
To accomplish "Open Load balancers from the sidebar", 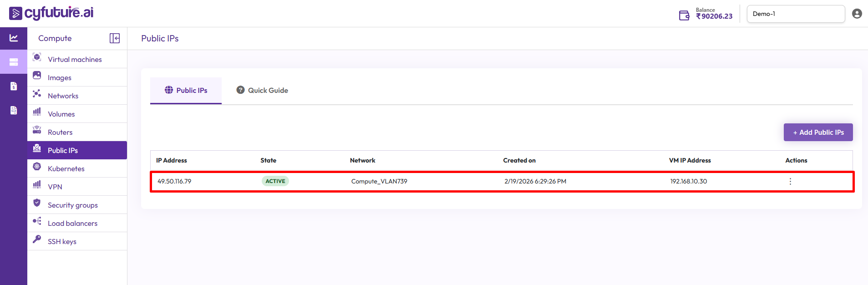I will [72, 223].
